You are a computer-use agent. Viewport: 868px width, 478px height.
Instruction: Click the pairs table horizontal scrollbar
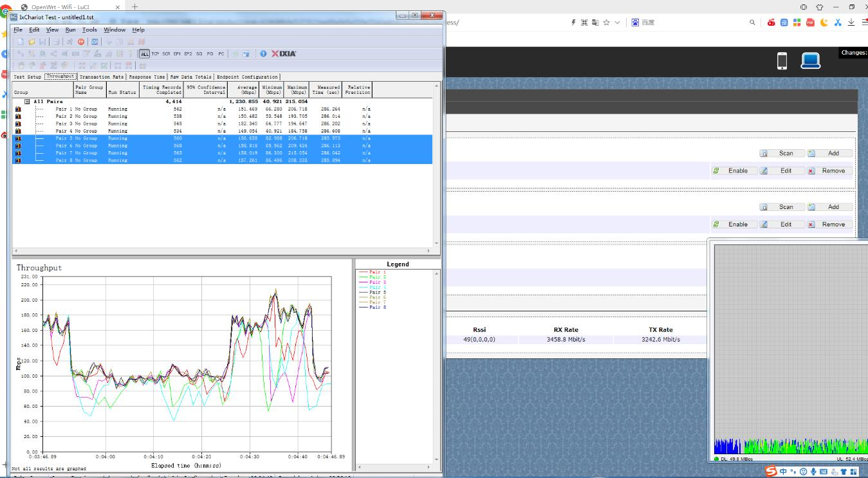tap(222, 250)
